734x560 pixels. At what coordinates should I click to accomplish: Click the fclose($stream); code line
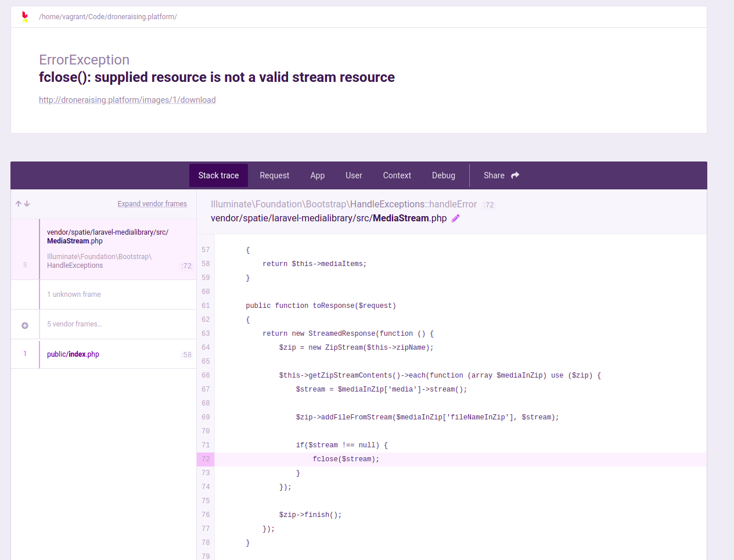pos(346,459)
